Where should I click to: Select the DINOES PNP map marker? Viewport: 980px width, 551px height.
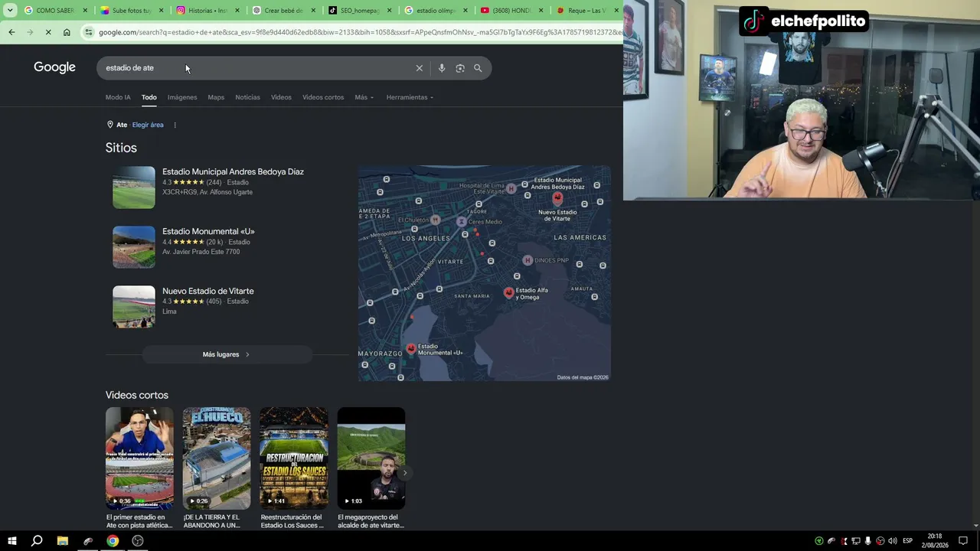tap(528, 260)
